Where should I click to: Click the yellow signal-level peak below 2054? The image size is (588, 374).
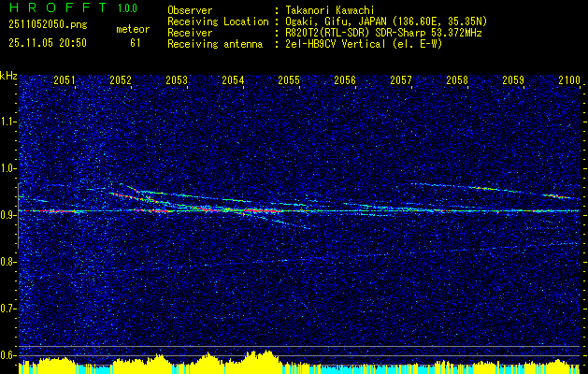pos(263,360)
